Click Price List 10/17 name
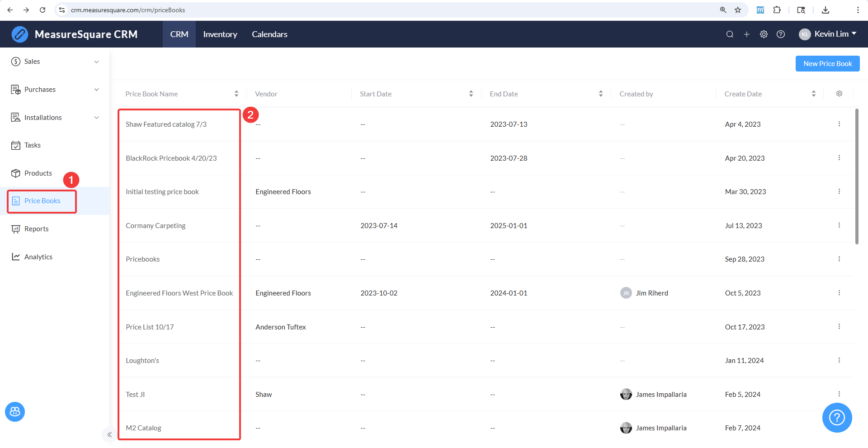The image size is (868, 448). click(x=150, y=327)
